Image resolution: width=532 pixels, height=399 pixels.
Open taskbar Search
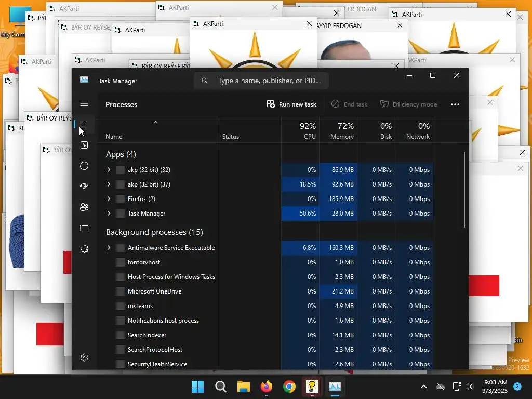220,387
